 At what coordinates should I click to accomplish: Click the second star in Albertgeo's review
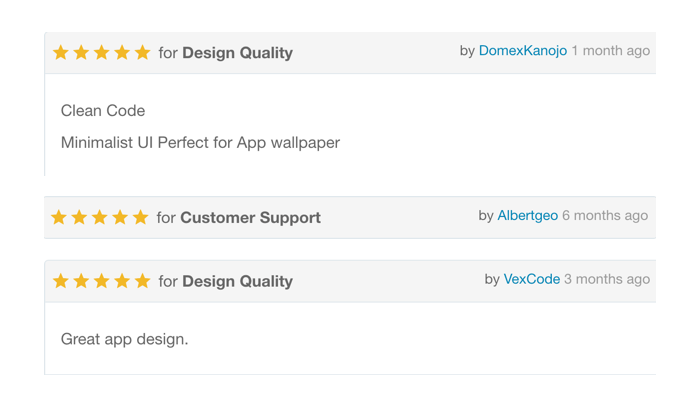click(79, 217)
